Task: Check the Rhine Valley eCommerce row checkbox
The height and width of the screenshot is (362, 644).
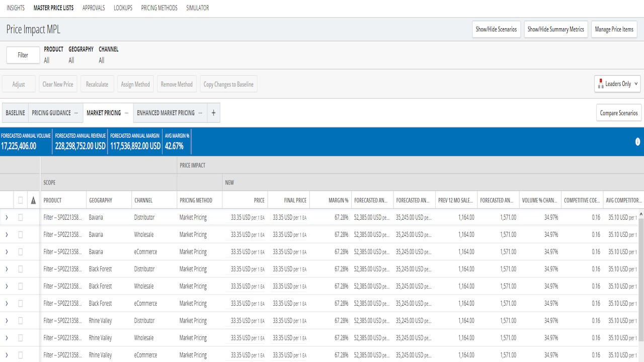Action: 21,355
